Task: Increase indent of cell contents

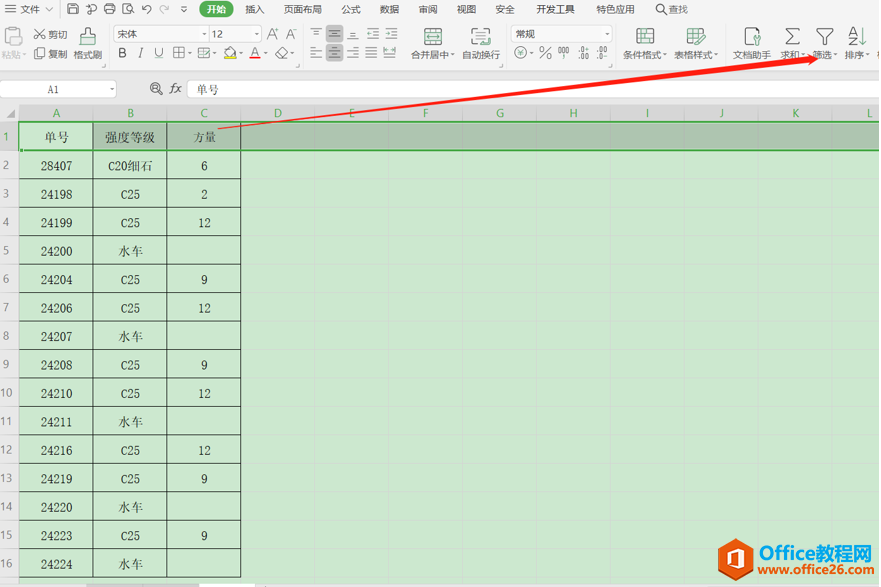Action: [x=391, y=34]
